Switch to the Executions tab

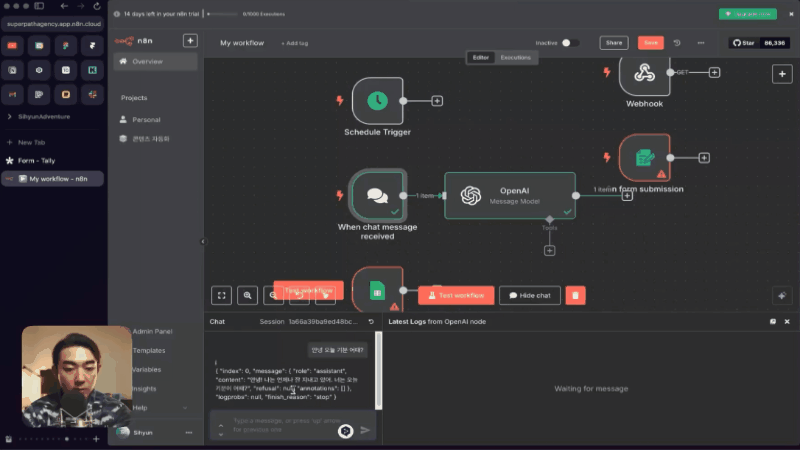coord(515,57)
